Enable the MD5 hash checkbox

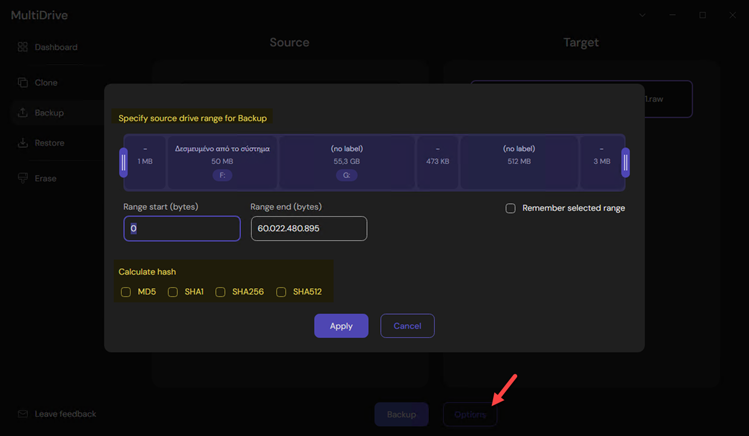tap(126, 292)
